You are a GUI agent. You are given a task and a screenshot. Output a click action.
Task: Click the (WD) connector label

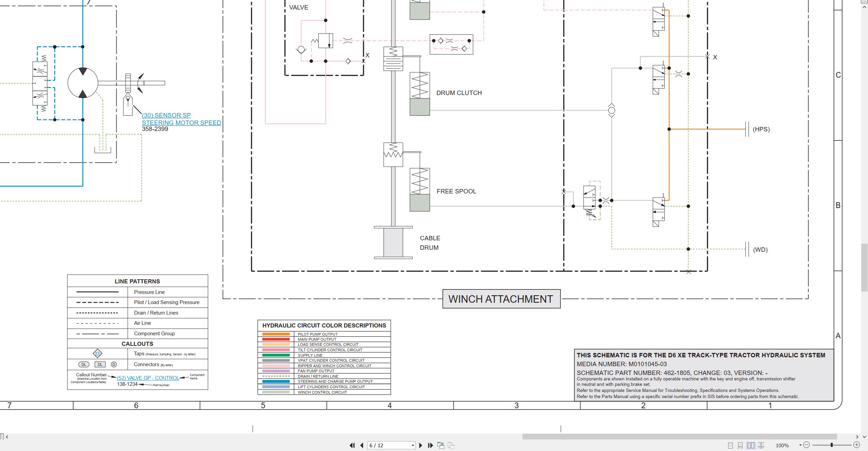(760, 250)
